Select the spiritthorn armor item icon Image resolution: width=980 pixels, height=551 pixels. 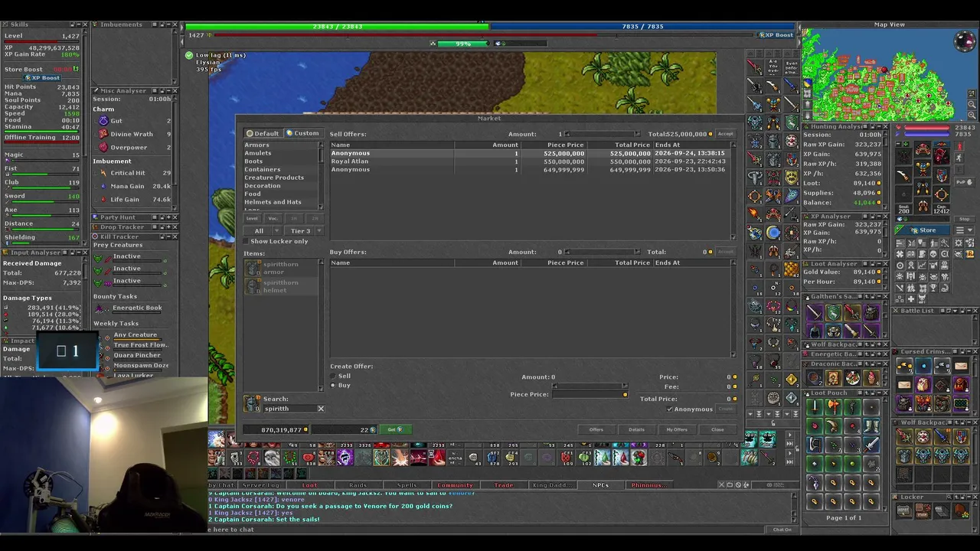tap(253, 268)
